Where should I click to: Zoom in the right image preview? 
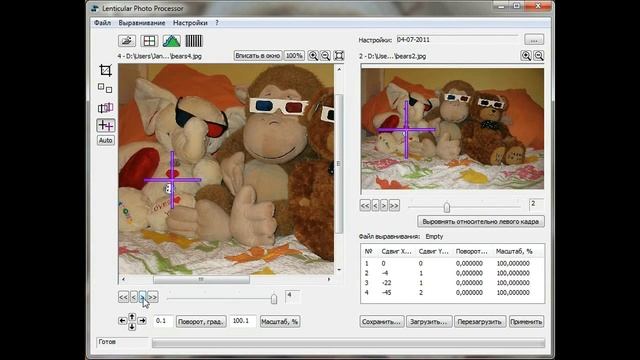tap(526, 56)
